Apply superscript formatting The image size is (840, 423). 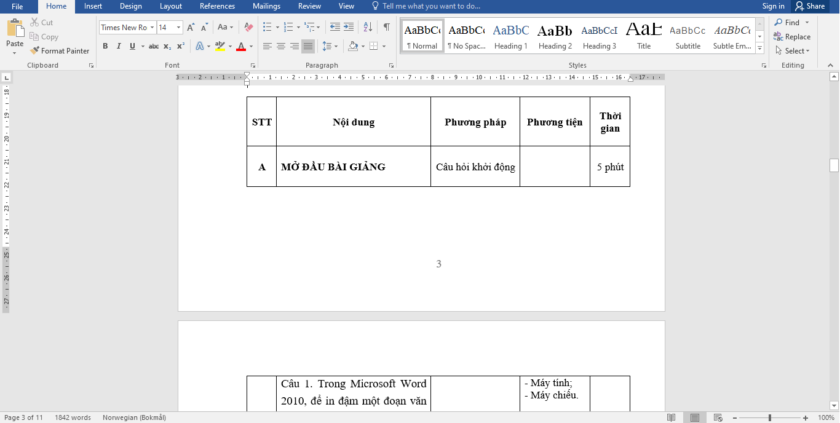click(x=181, y=46)
